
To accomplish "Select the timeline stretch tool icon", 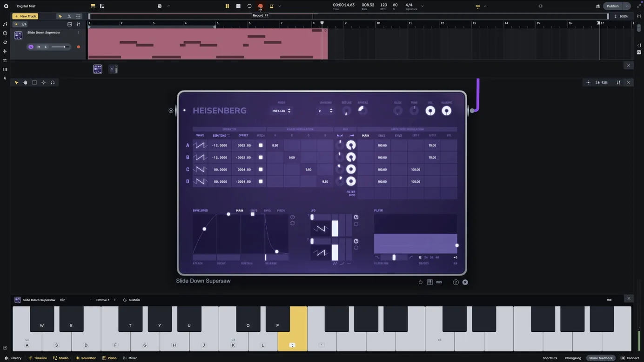I will pos(78,16).
